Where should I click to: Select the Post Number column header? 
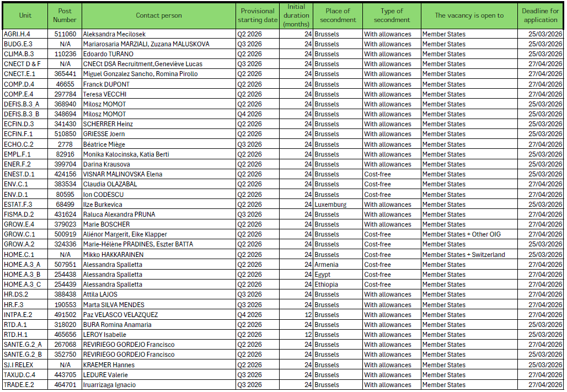[65, 15]
